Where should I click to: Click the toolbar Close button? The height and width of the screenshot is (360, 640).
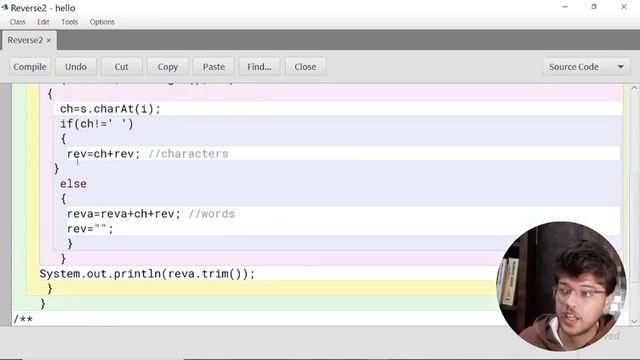click(305, 67)
